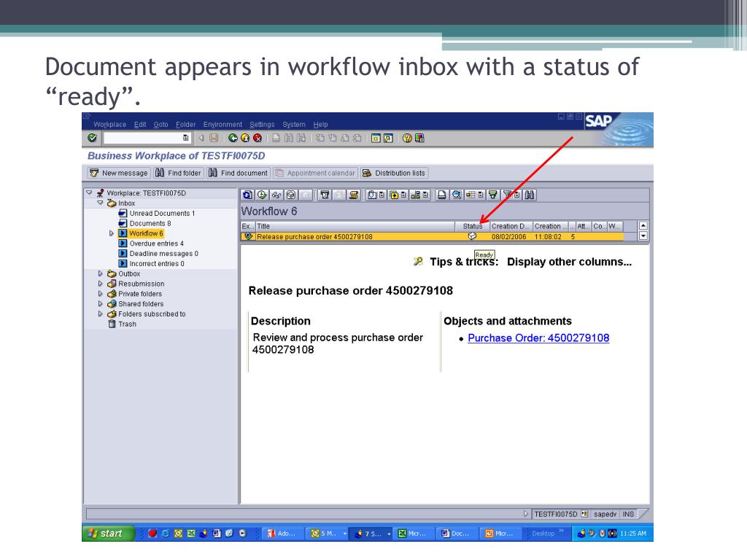The image size is (747, 560).
Task: Collapse the Workplace: TESTFI0075D tree node
Action: [x=89, y=192]
